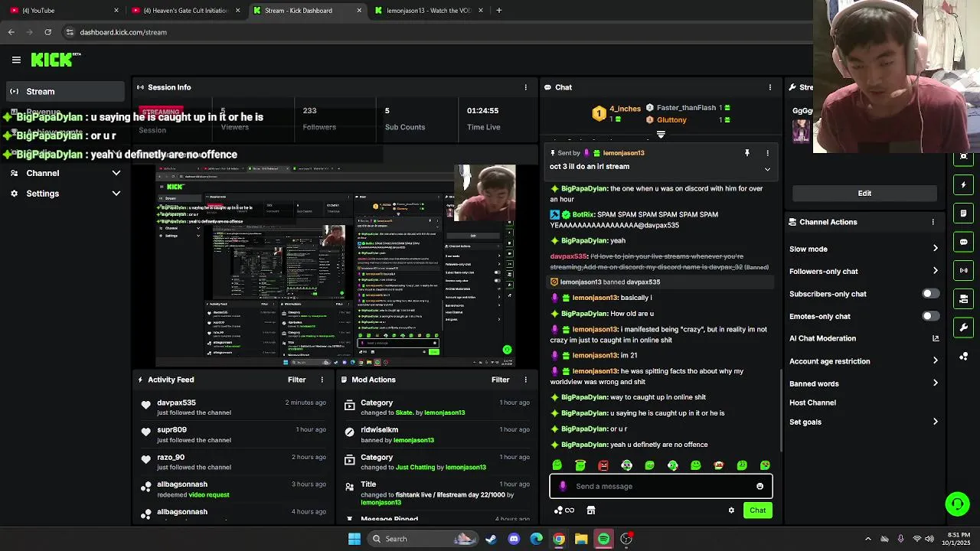The height and width of the screenshot is (551, 980).
Task: Open Slow mode options arrow
Action: (x=935, y=249)
